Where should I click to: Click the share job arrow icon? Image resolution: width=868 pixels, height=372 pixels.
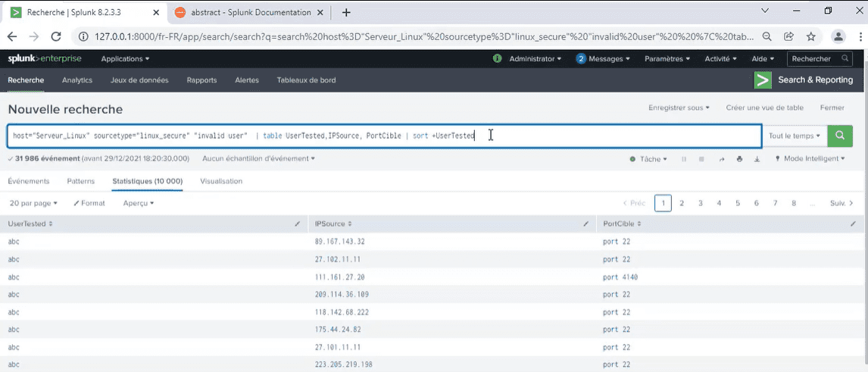(721, 159)
